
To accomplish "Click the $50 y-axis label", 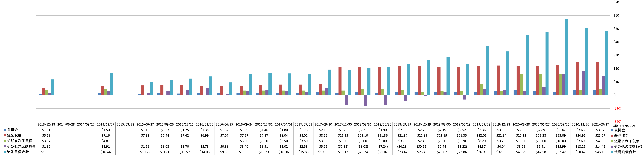I will [x=616, y=29].
